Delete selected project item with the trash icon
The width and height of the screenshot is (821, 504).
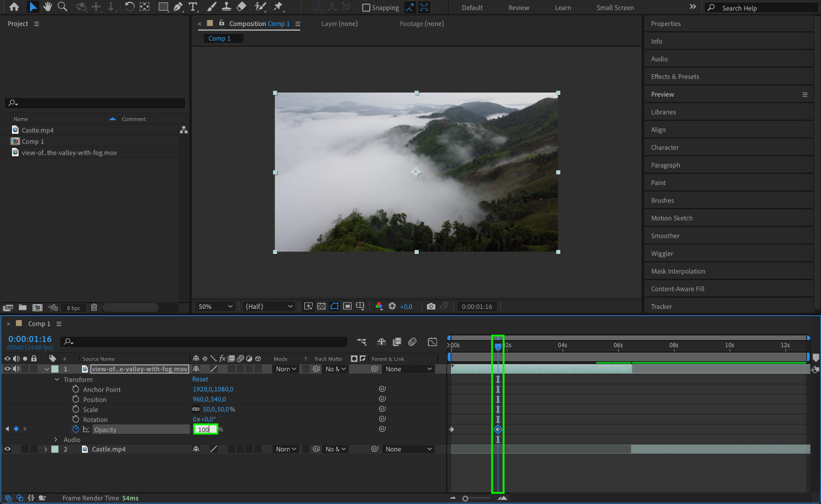coord(94,308)
